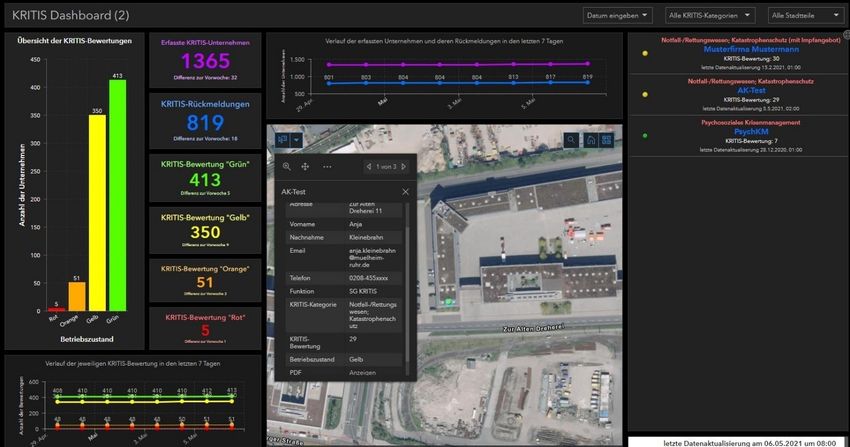The width and height of the screenshot is (850, 447).
Task: Zoom to feature icon in AK-Test popup
Action: 287,167
